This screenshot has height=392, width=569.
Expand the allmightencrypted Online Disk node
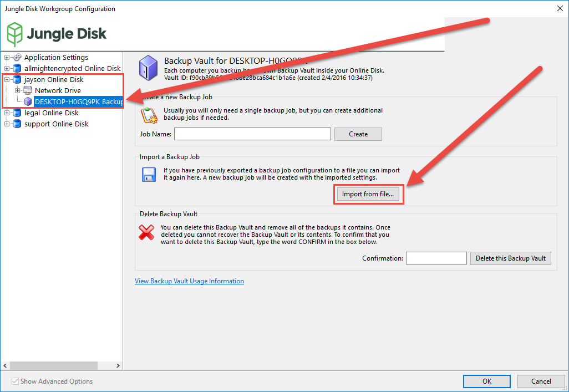point(7,68)
